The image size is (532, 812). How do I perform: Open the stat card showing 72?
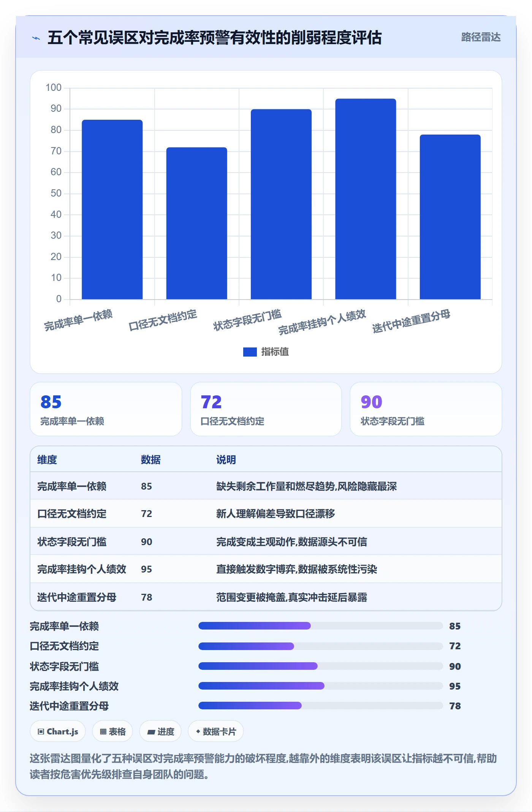tap(266, 409)
